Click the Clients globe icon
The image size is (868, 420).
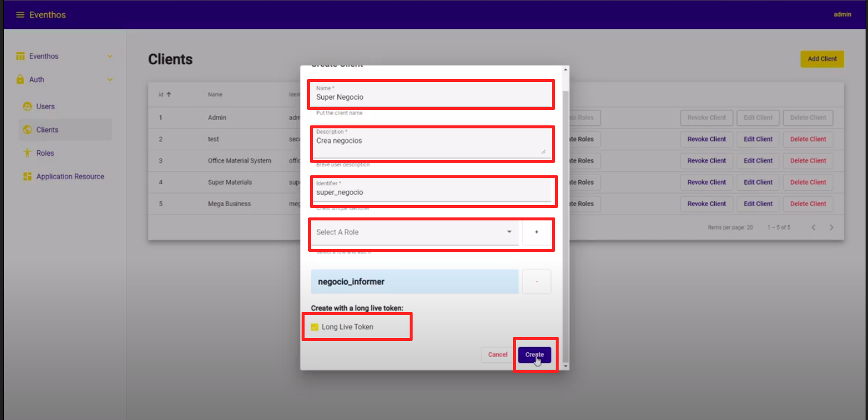(x=27, y=130)
